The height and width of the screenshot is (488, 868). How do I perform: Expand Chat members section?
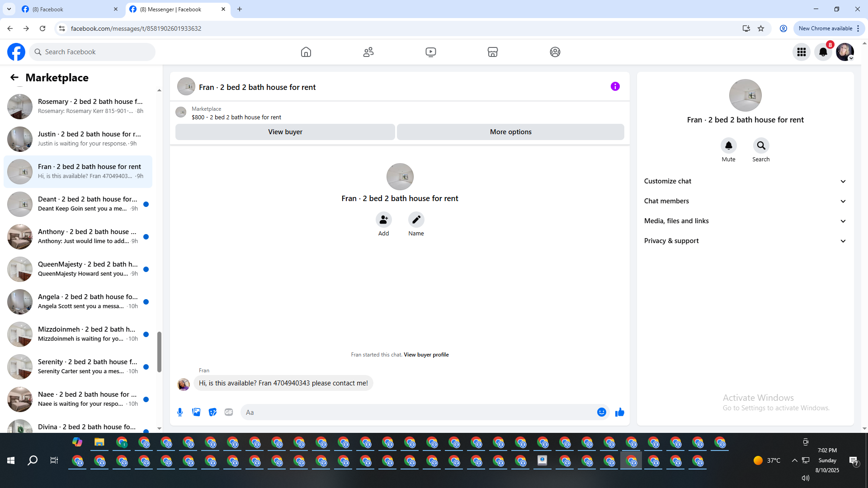[745, 201]
